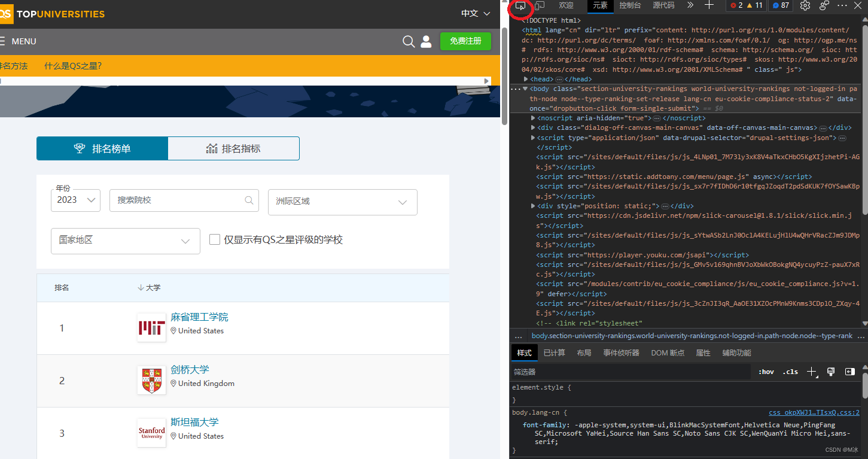
Task: Expand the head element node
Action: tap(526, 79)
